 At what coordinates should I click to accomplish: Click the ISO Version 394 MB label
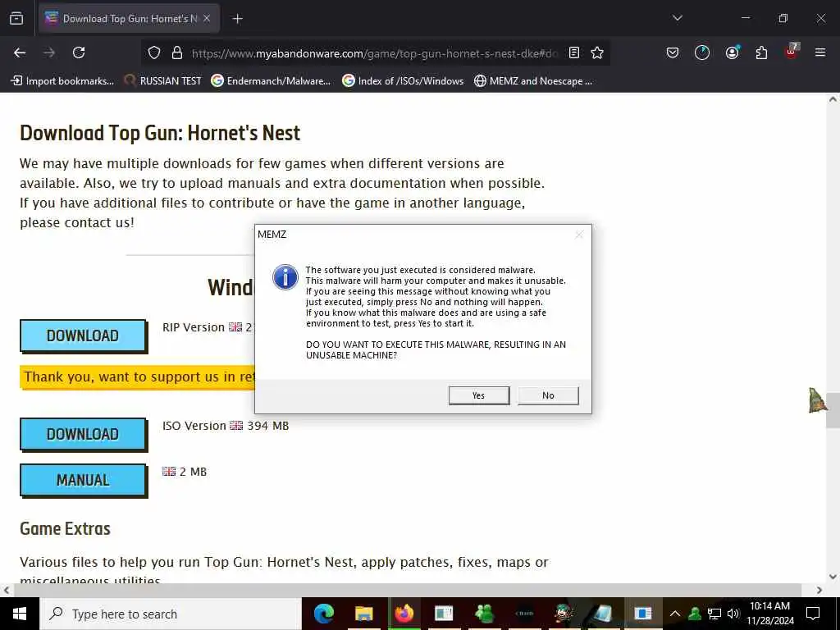(226, 426)
